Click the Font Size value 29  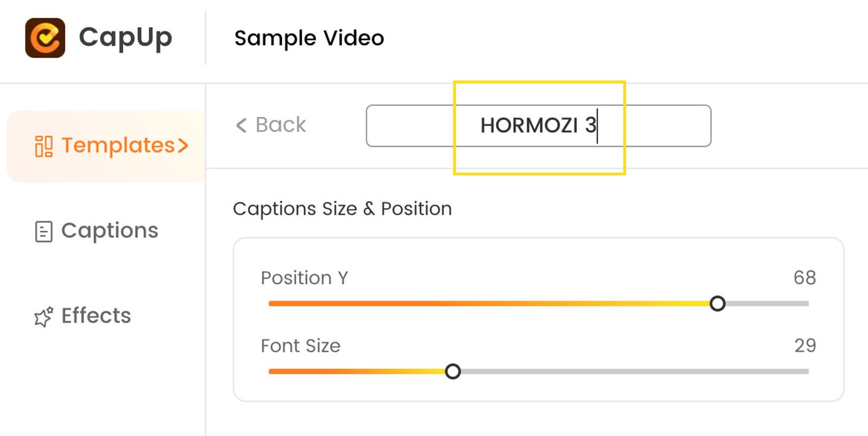805,346
